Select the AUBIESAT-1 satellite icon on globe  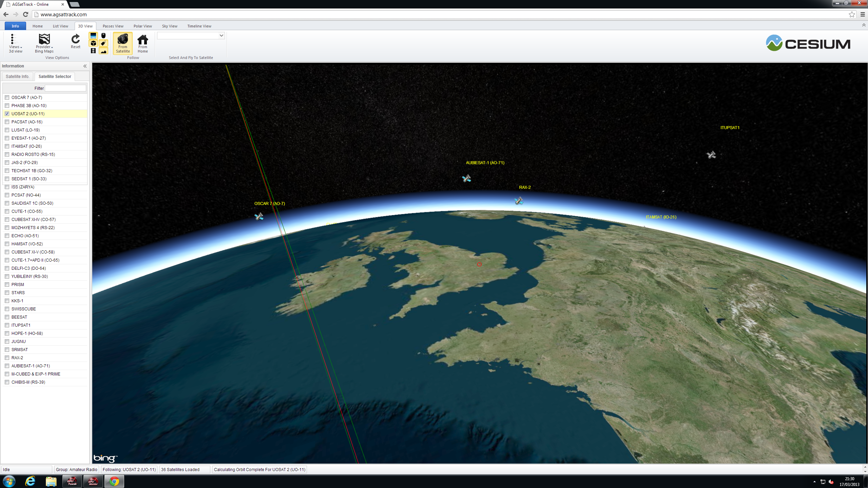(x=466, y=178)
